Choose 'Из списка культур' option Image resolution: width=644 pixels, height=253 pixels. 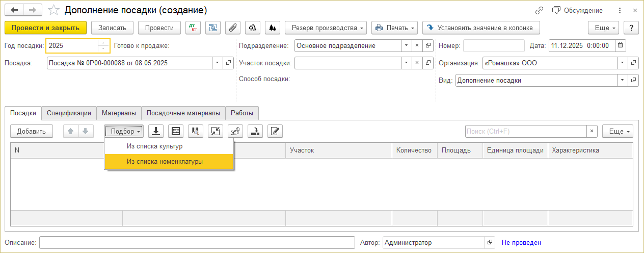[x=155, y=146]
